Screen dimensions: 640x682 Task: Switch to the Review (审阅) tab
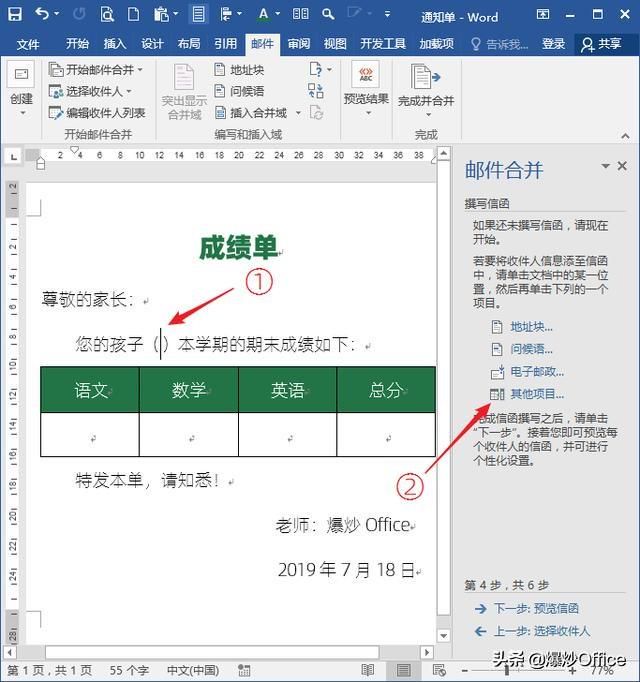[298, 43]
